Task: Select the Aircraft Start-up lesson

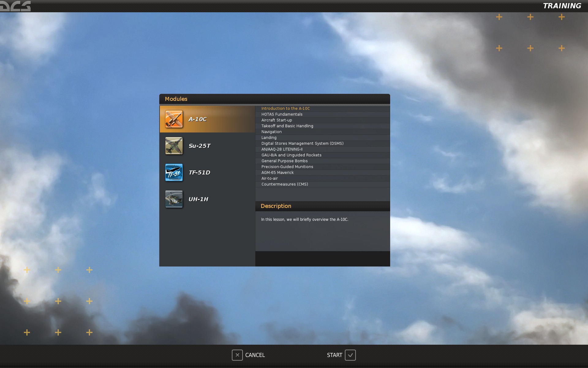Action: point(322,120)
